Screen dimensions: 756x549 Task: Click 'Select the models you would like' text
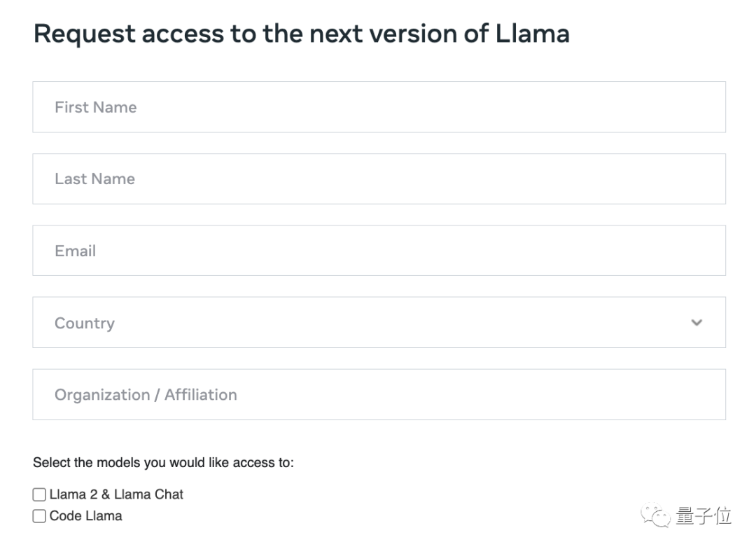click(163, 463)
